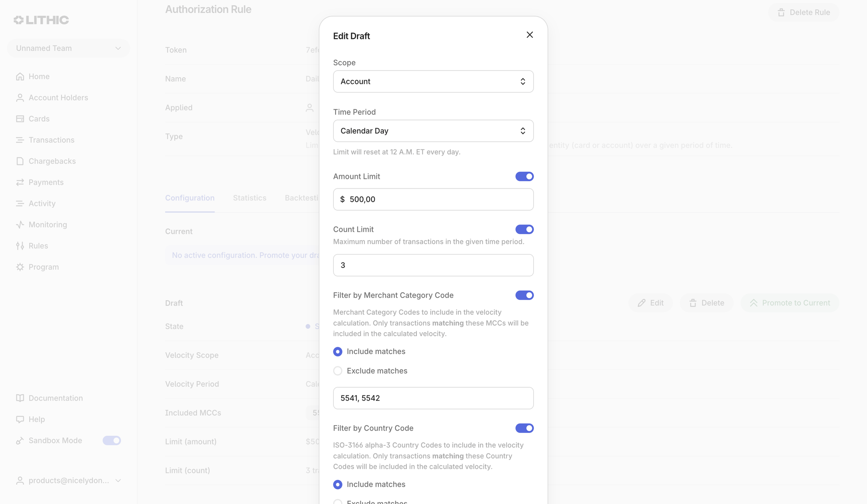Viewport: 867px width, 504px height.
Task: Open the Time Period dropdown
Action: tap(433, 131)
